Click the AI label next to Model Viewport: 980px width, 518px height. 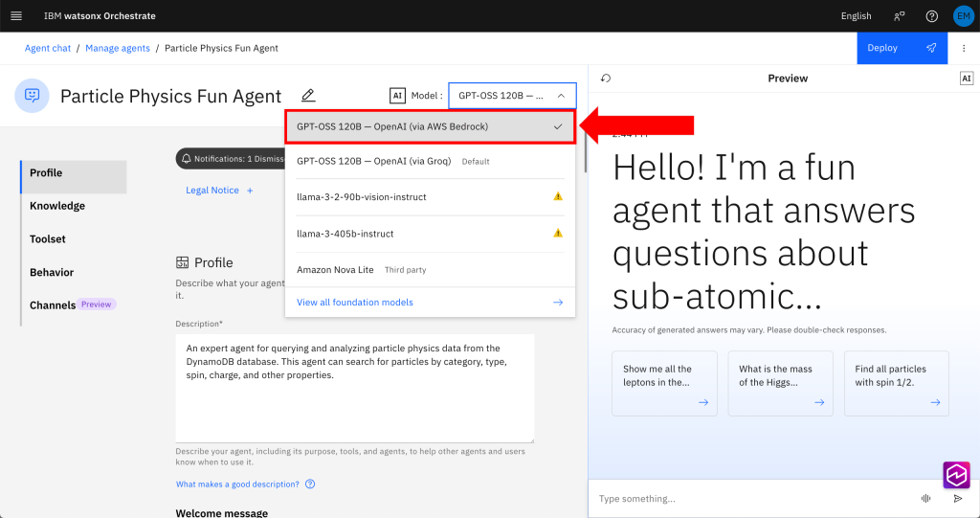[x=397, y=96]
